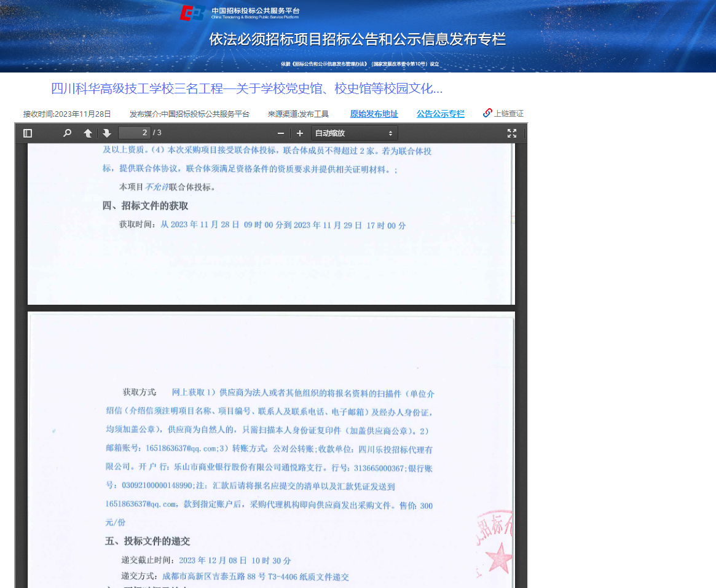The image size is (716, 588).
Task: Toggle the PDF sidebar panel
Action: click(x=28, y=133)
